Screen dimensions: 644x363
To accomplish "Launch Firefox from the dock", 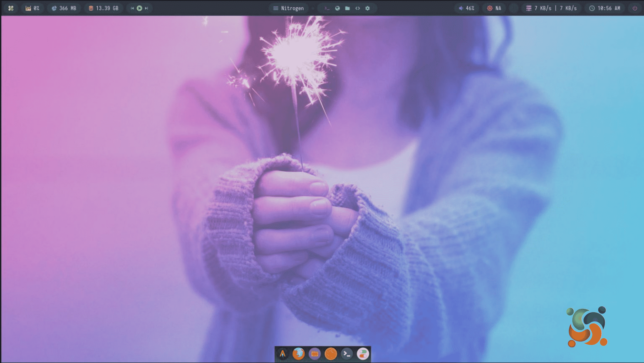I will pyautogui.click(x=299, y=354).
